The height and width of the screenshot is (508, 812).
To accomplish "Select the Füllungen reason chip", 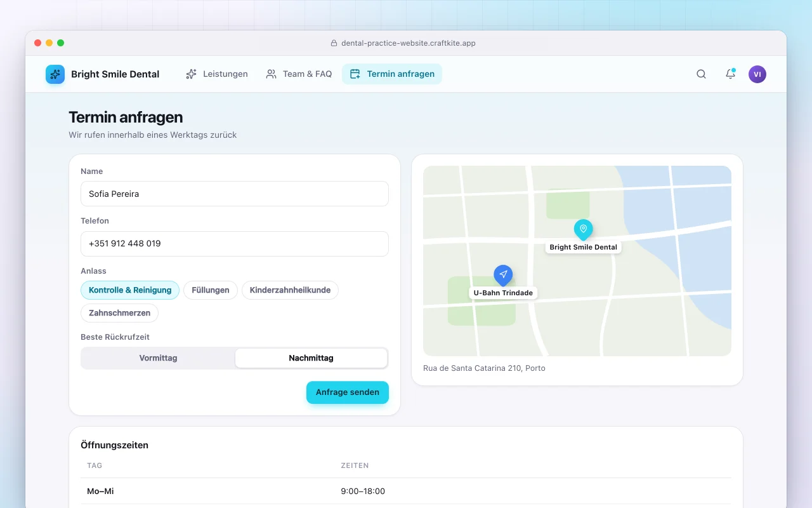I will pyautogui.click(x=211, y=290).
